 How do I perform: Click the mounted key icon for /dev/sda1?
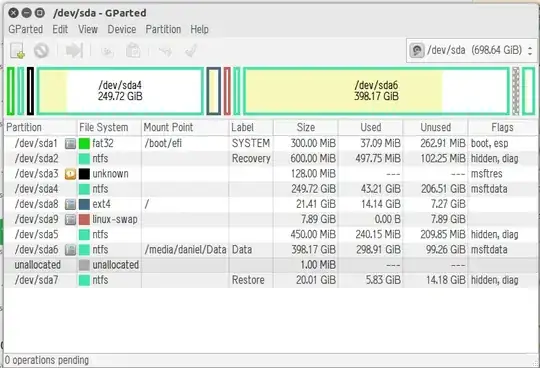pos(70,144)
